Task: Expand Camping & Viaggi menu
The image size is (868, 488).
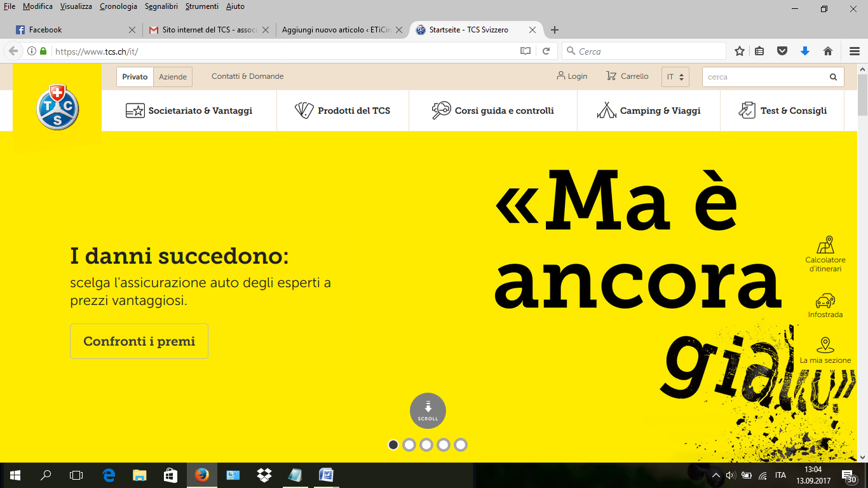Action: pyautogui.click(x=649, y=111)
